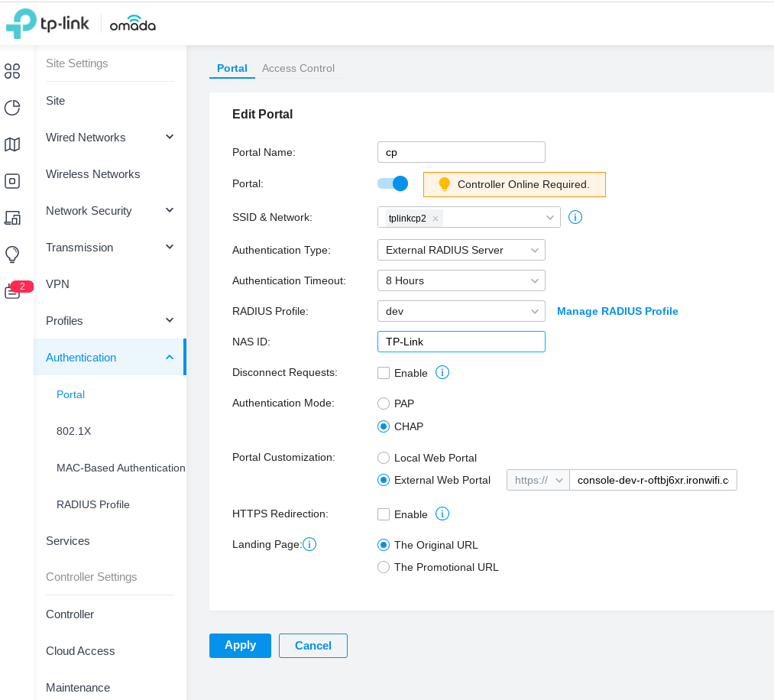Open Logs with the notification badge
Screen dimensions: 774x700
tap(11, 290)
